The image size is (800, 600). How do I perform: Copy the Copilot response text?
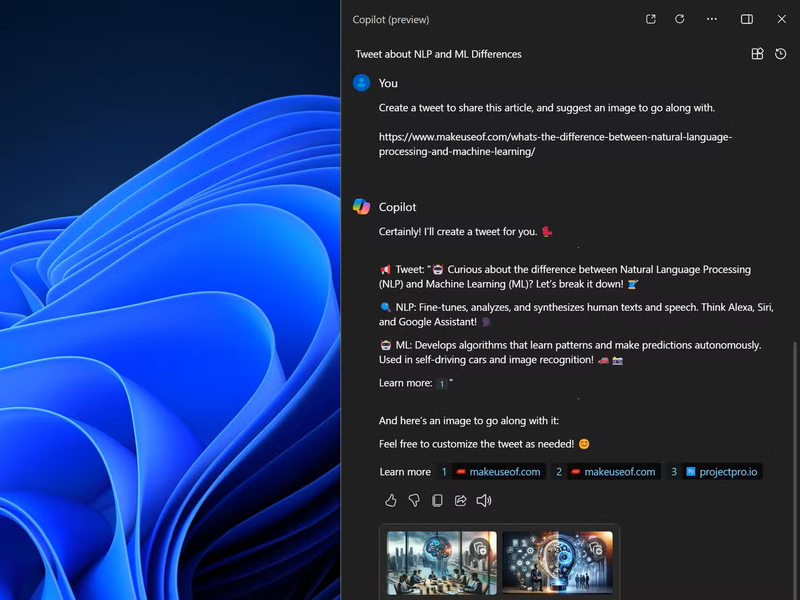click(x=437, y=500)
